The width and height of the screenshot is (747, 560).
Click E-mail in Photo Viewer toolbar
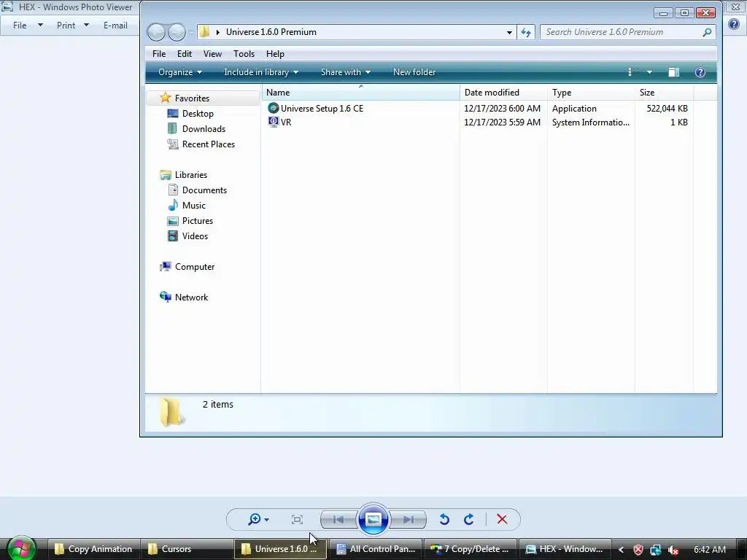coord(115,26)
